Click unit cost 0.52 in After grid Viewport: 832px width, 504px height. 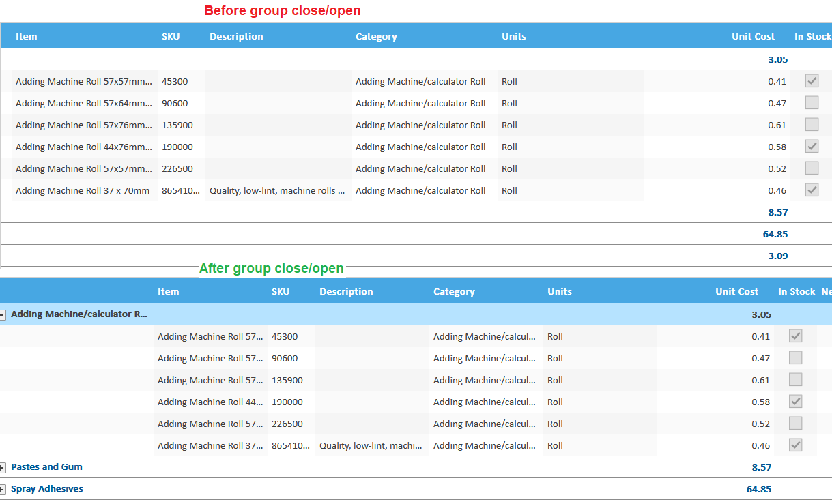761,424
